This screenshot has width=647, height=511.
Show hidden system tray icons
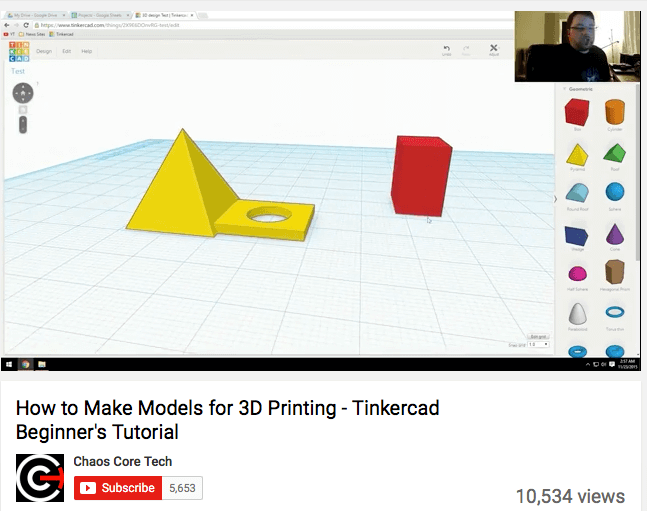(x=588, y=364)
